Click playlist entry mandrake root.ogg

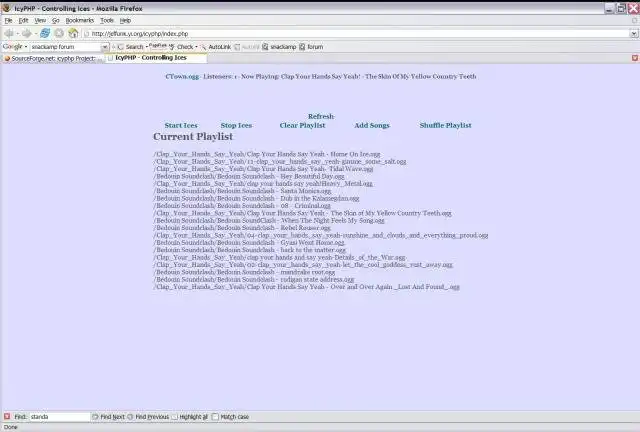pos(244,272)
